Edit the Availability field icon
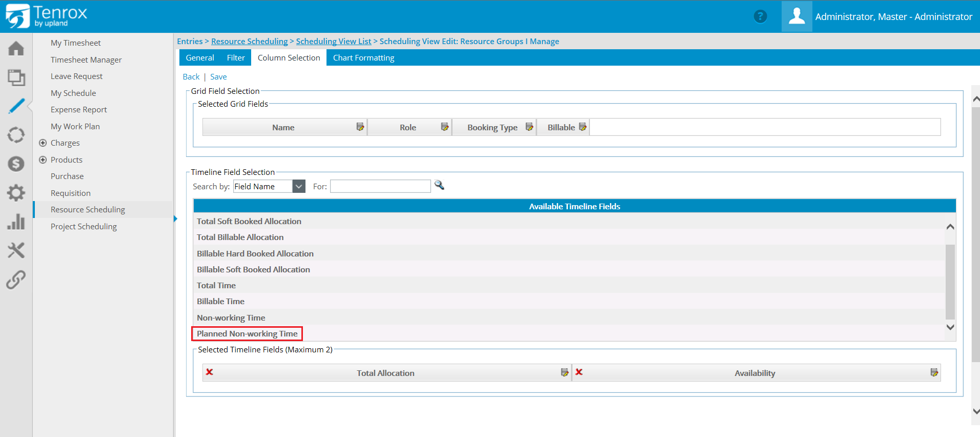The height and width of the screenshot is (437, 980). [934, 372]
